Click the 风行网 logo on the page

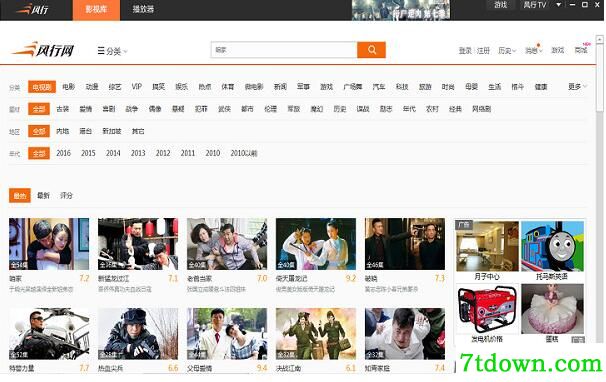(43, 49)
